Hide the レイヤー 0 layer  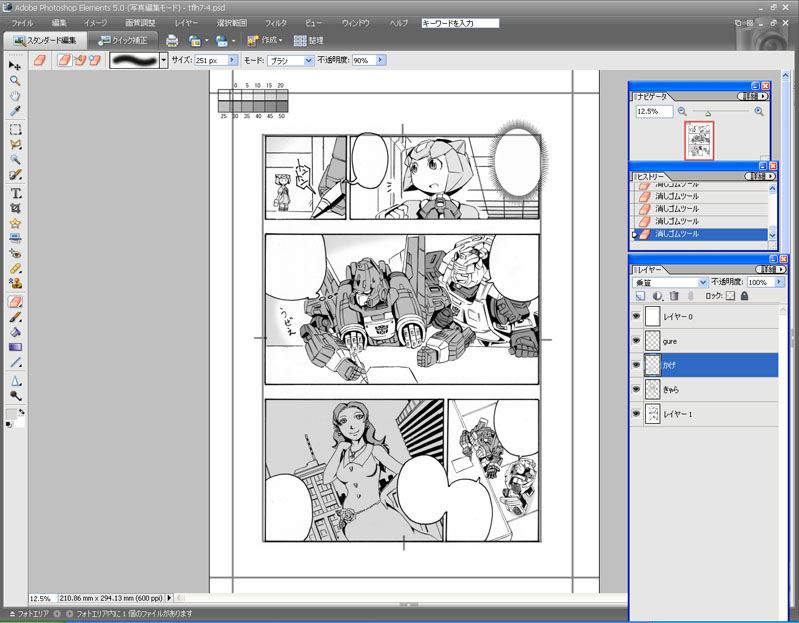point(636,316)
